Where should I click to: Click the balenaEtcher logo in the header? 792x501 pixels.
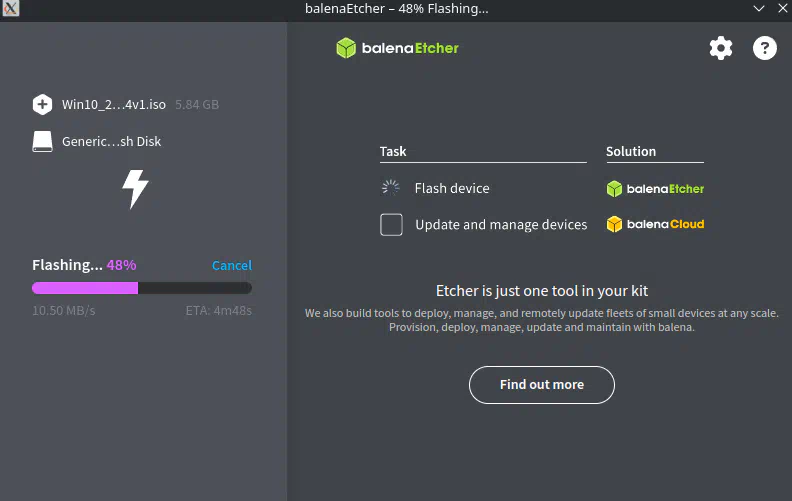tap(398, 48)
